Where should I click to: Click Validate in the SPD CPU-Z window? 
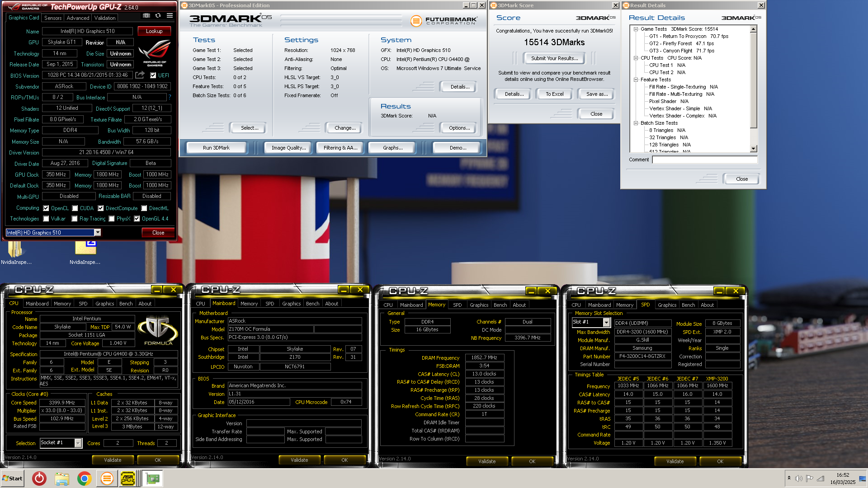(x=675, y=461)
